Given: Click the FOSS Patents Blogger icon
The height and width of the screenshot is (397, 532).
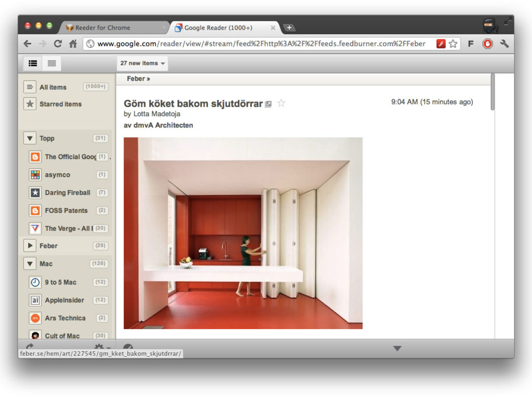Looking at the screenshot, I should [35, 210].
